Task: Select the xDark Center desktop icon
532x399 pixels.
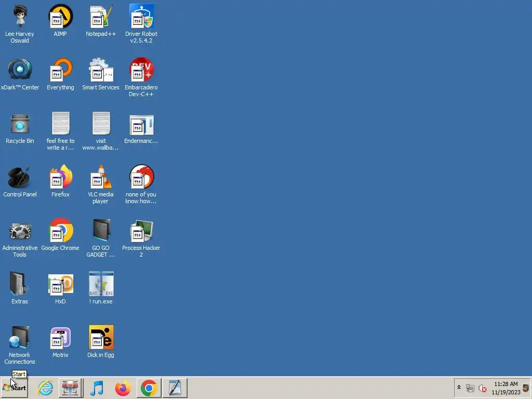Action: 20,74
